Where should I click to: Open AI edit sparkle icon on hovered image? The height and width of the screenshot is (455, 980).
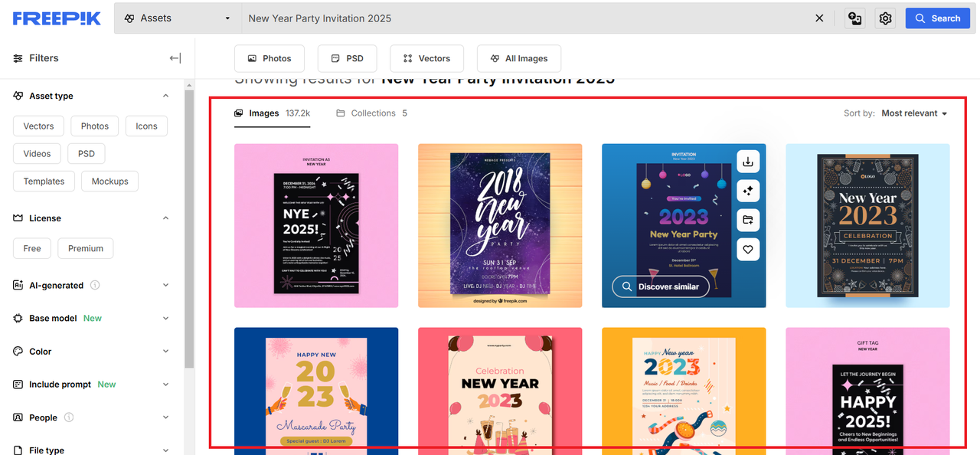[x=748, y=191]
